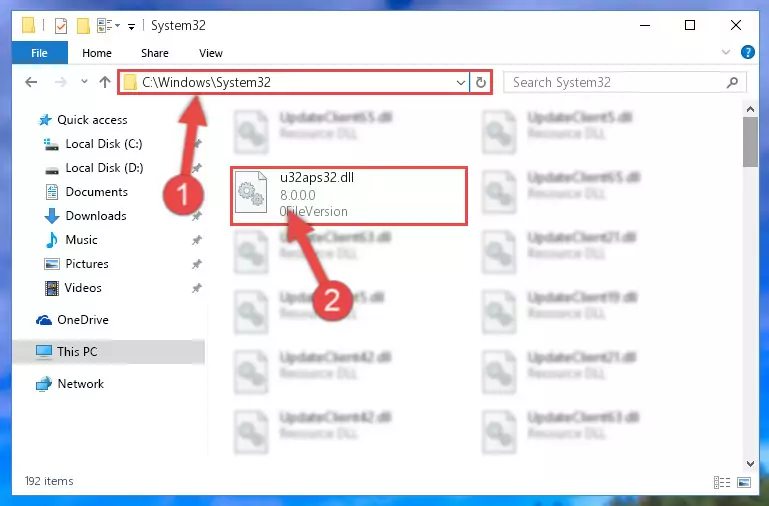
Task: Expand the ribbon with the chevron
Action: click(x=726, y=52)
